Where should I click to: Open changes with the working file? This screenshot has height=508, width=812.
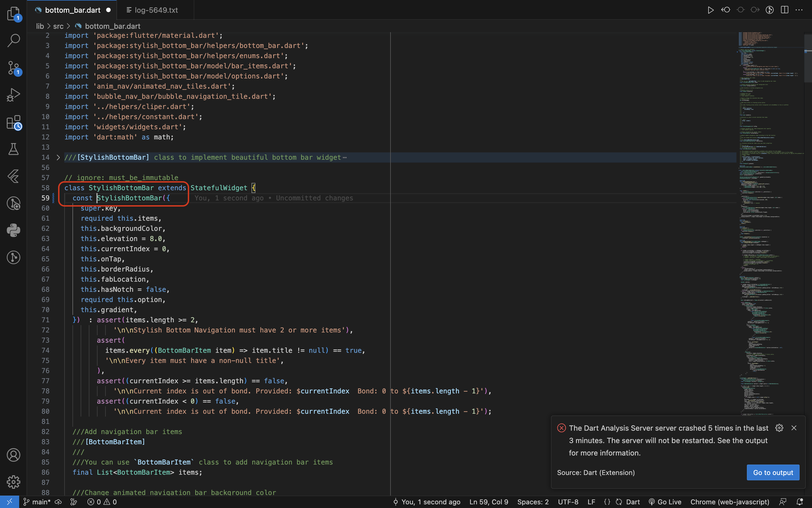pyautogui.click(x=740, y=10)
